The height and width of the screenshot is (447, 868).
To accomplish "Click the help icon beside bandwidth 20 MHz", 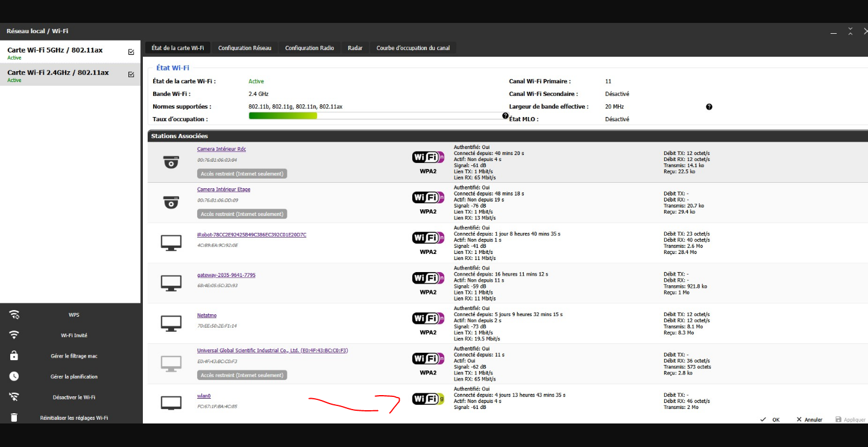I will [x=709, y=107].
